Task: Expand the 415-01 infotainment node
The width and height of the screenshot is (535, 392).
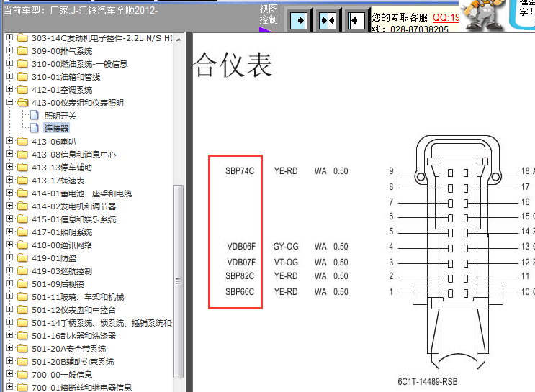Action: [9, 219]
